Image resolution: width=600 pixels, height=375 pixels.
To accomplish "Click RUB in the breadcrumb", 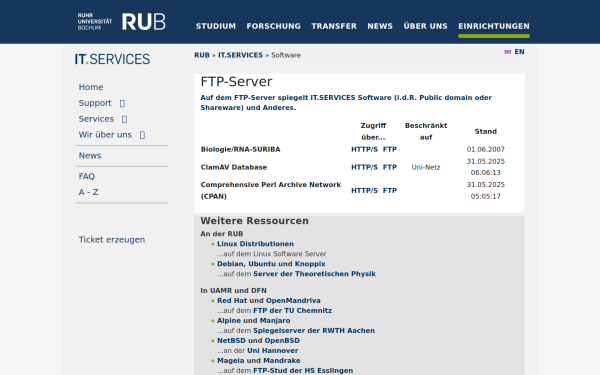I will click(x=202, y=55).
